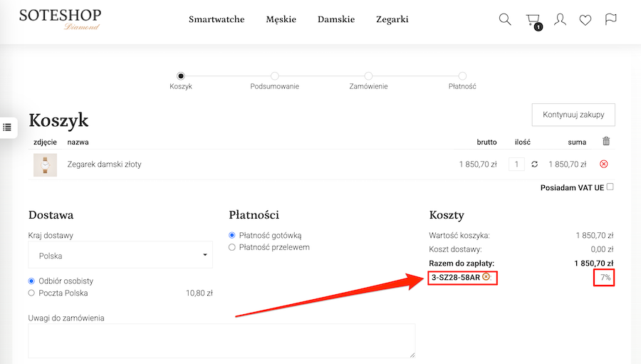Screen dimensions: 641x364
Task: Open the Damskie category
Action: point(336,19)
